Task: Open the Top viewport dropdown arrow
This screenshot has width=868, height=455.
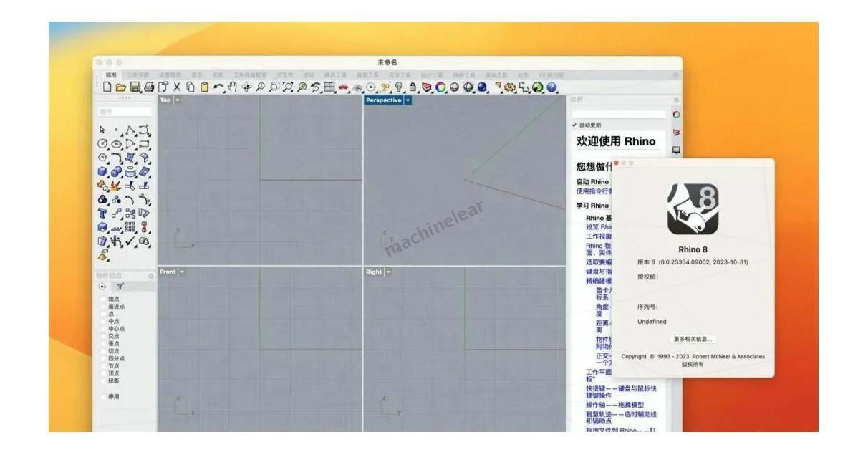Action: click(178, 101)
